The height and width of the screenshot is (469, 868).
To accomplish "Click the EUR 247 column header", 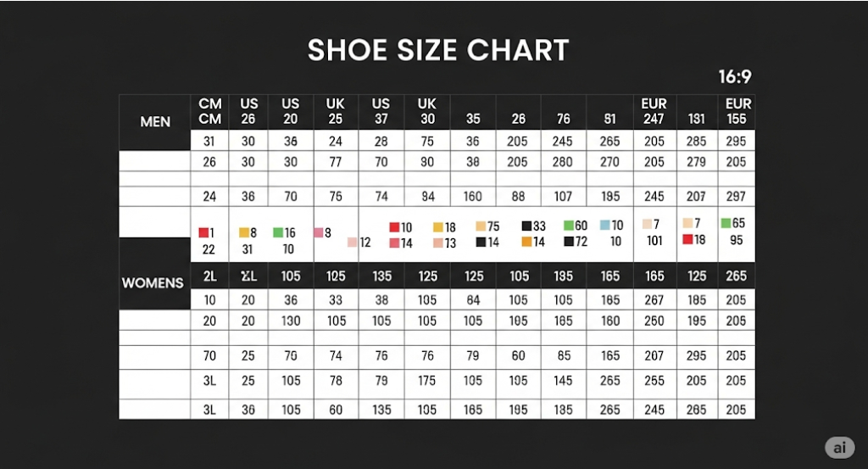I will 654,111.
